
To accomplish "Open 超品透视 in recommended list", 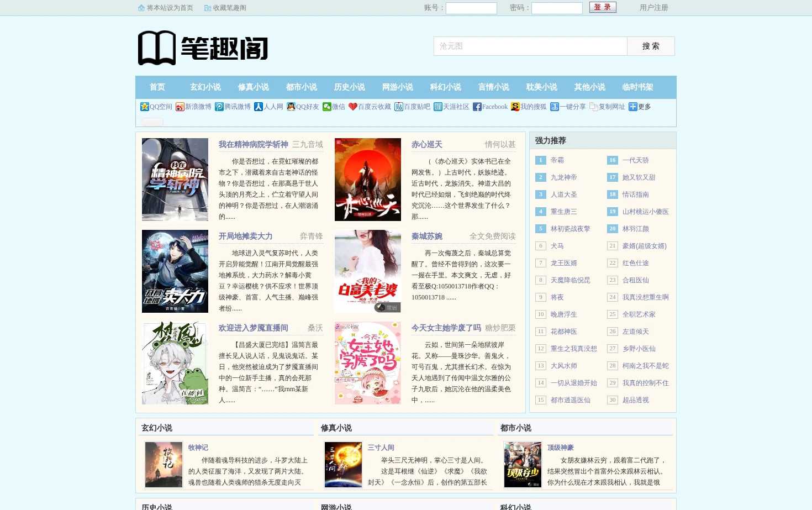I will [636, 400].
